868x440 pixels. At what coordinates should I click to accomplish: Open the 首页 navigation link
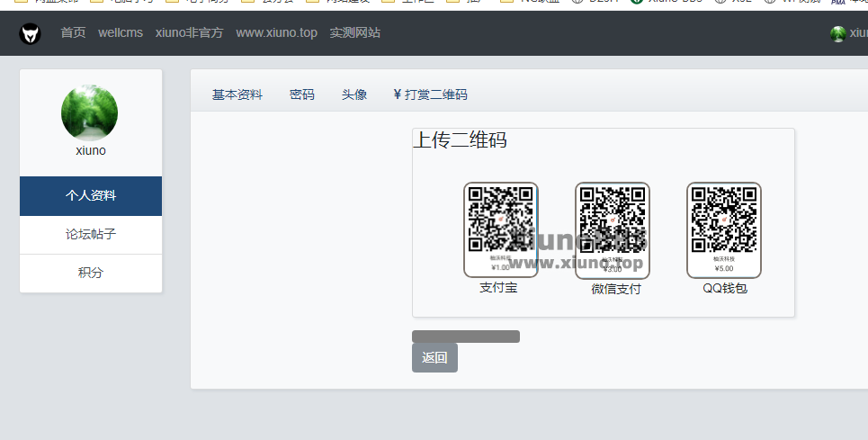click(73, 32)
